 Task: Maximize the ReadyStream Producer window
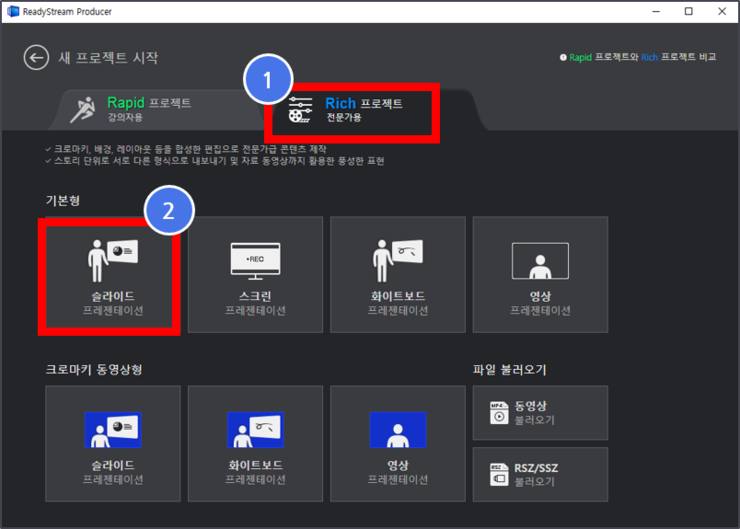[x=689, y=11]
